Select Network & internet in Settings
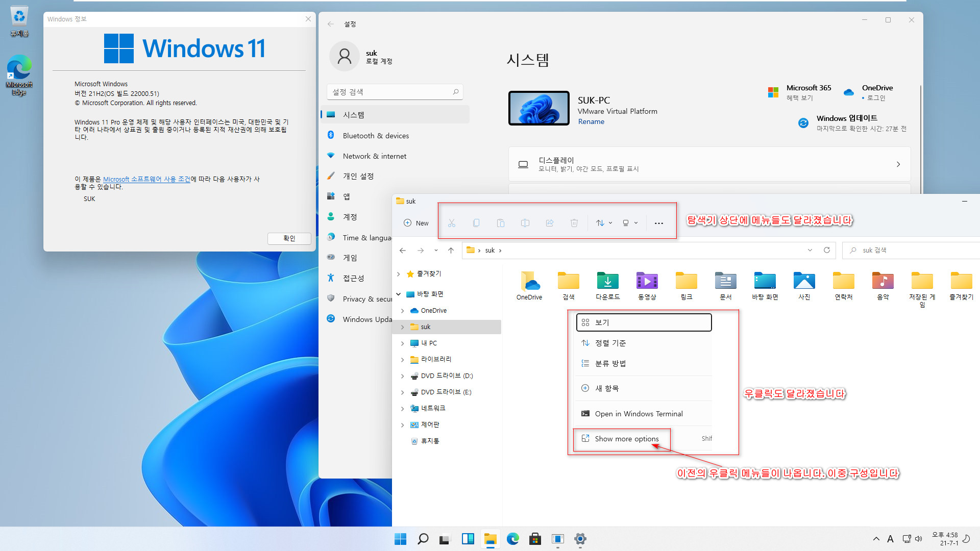Viewport: 980px width, 551px height. [x=395, y=156]
